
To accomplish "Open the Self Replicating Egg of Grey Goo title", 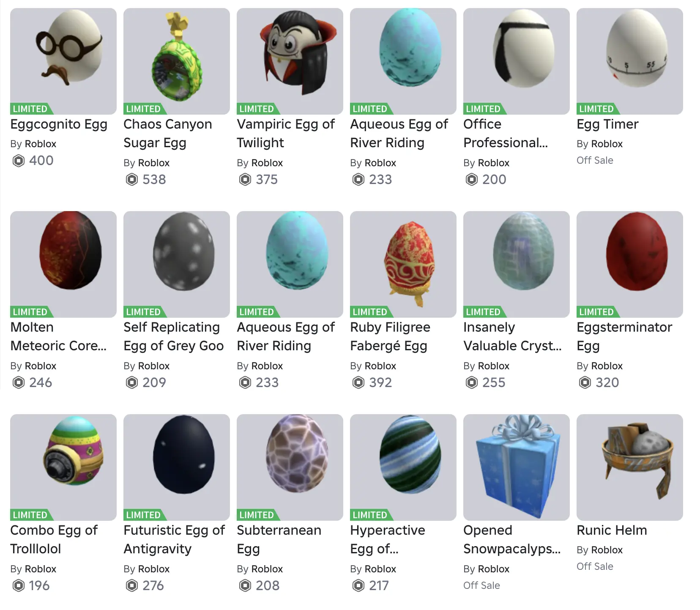I will (x=174, y=336).
